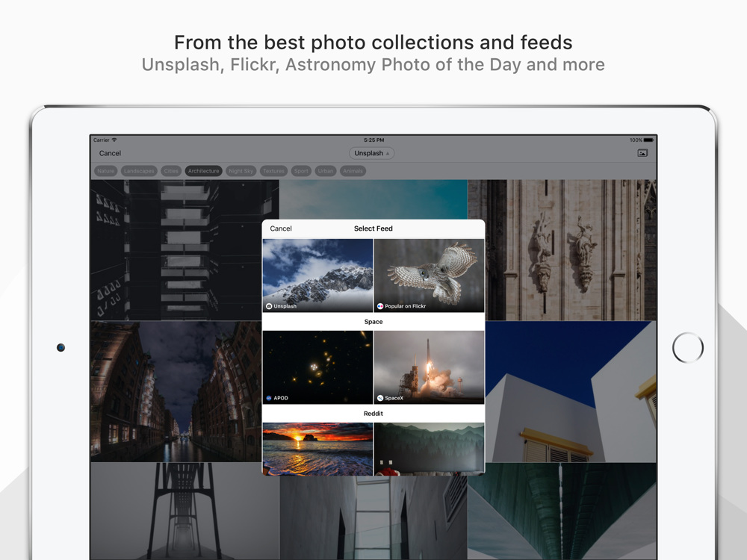The image size is (747, 560).
Task: Select the Textures category tag
Action: click(273, 171)
